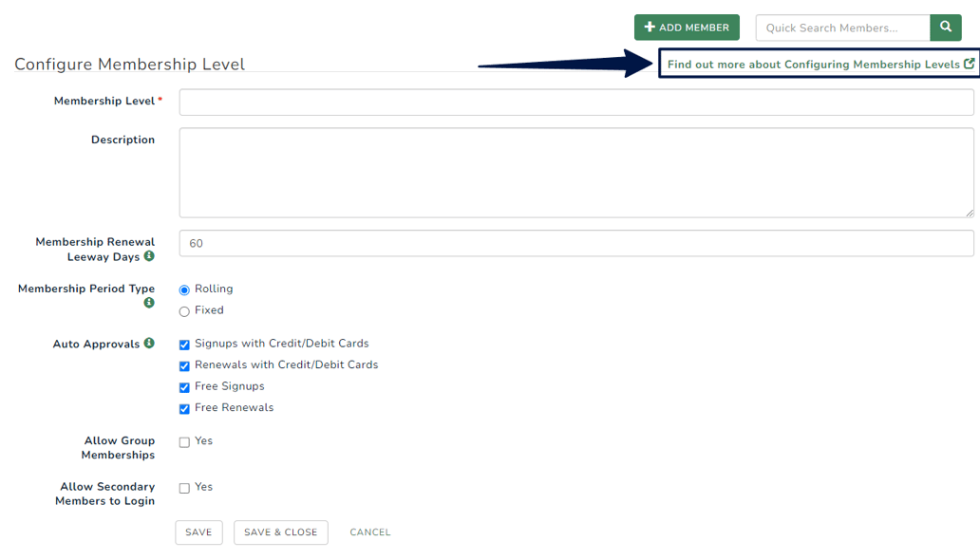Click the plus icon on Add Member
980x560 pixels.
648,27
